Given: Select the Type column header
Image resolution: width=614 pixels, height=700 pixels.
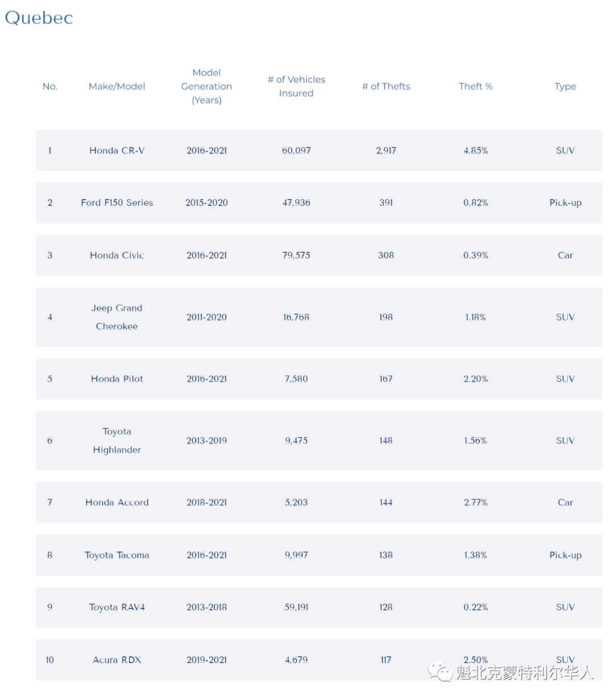Looking at the screenshot, I should (x=565, y=86).
